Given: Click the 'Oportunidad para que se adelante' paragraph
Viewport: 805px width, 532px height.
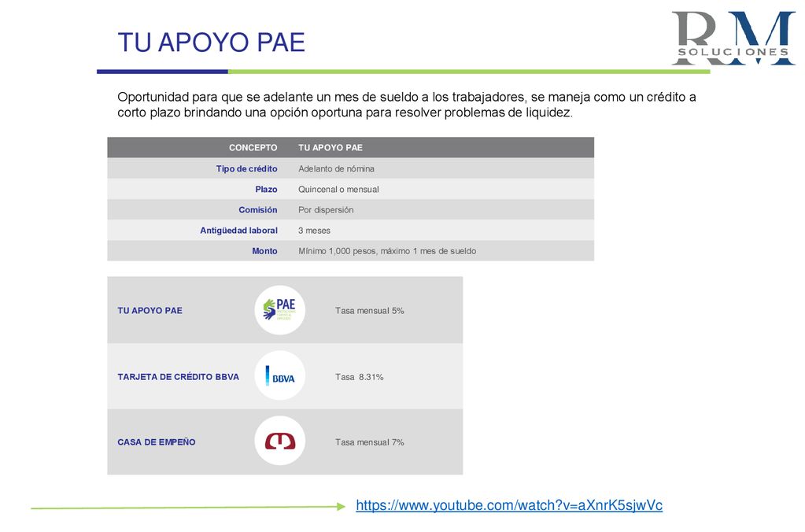Looking at the screenshot, I should pyautogui.click(x=407, y=105).
